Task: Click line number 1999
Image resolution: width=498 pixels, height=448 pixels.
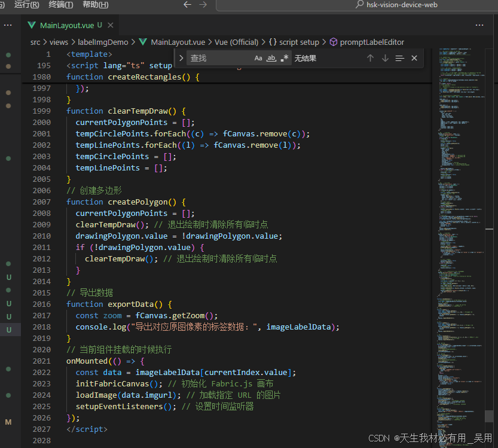Action: point(42,111)
